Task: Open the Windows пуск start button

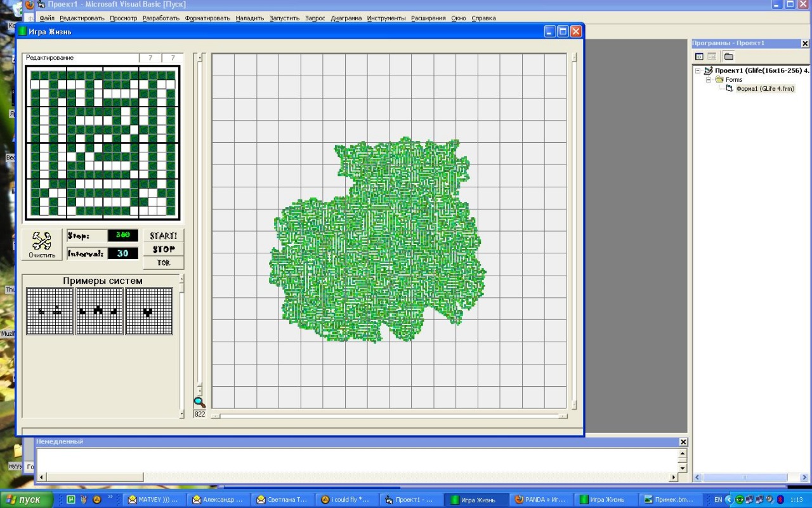Action: 25,500
